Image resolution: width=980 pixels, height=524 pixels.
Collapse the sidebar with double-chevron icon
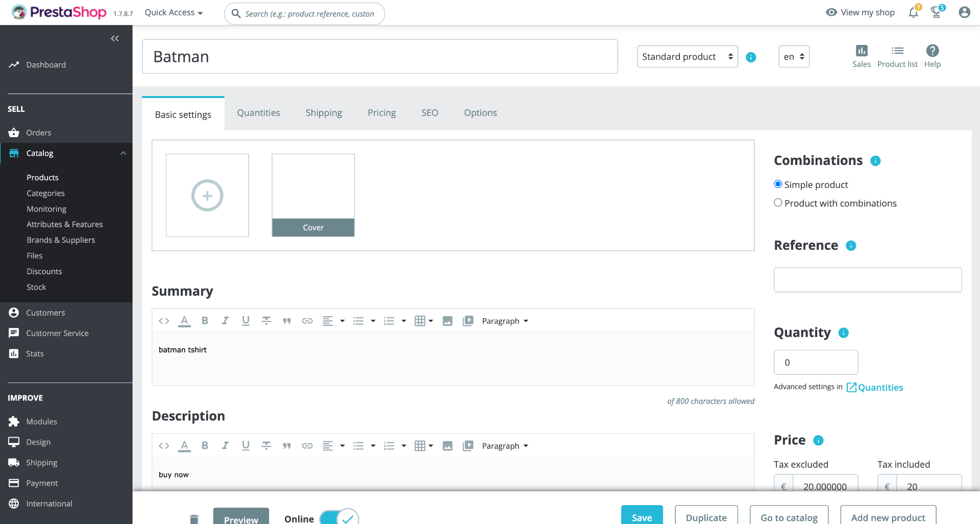(x=115, y=38)
